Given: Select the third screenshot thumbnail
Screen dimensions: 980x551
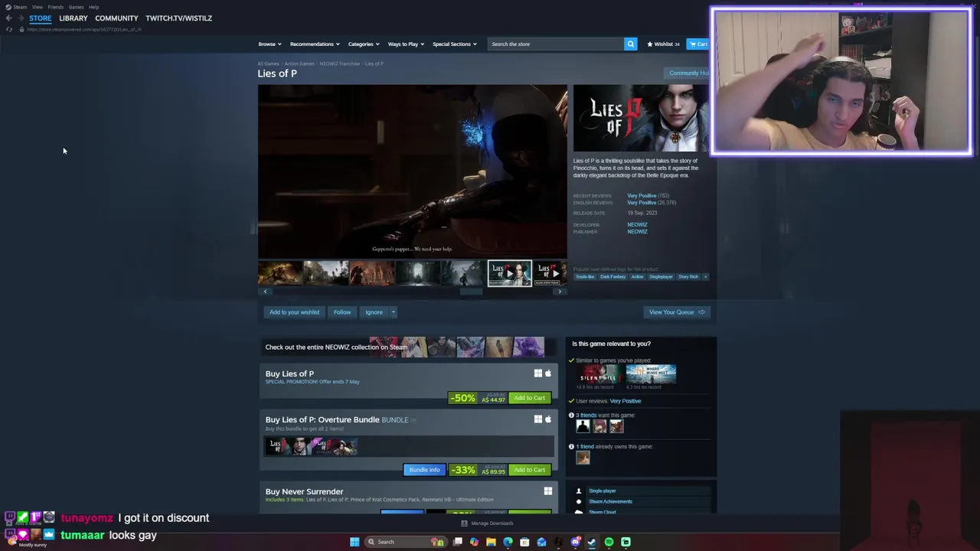Looking at the screenshot, I should 372,273.
